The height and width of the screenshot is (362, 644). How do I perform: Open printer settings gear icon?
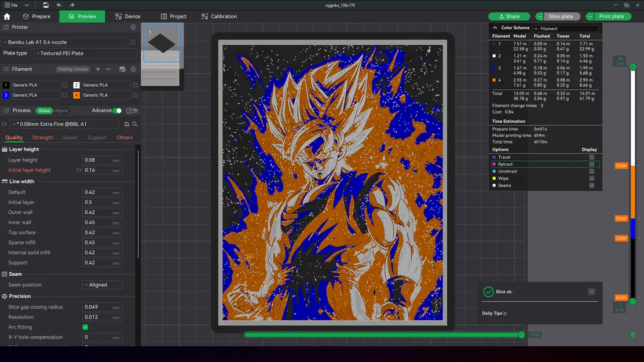point(133,27)
